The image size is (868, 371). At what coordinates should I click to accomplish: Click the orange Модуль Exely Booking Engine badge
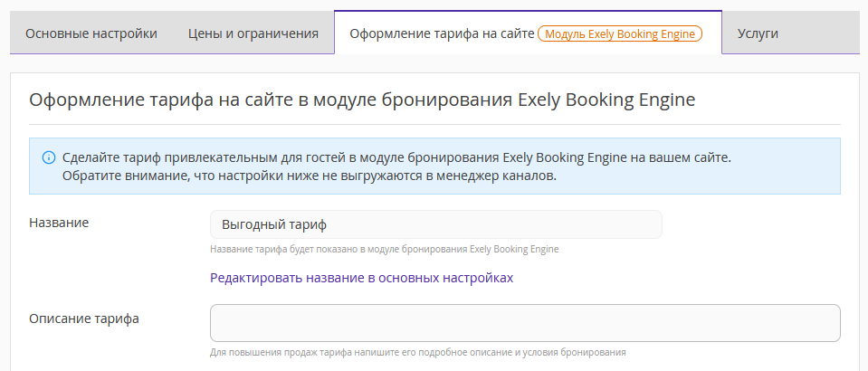pos(619,33)
